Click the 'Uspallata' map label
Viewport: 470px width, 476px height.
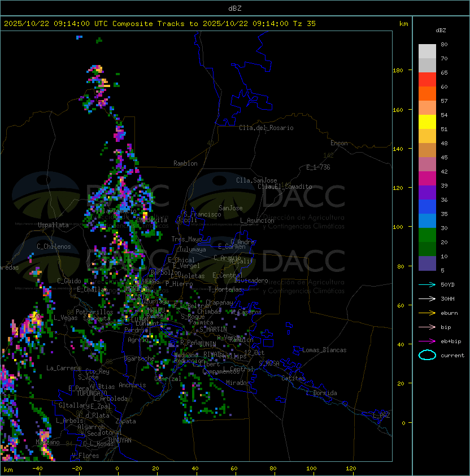53,225
